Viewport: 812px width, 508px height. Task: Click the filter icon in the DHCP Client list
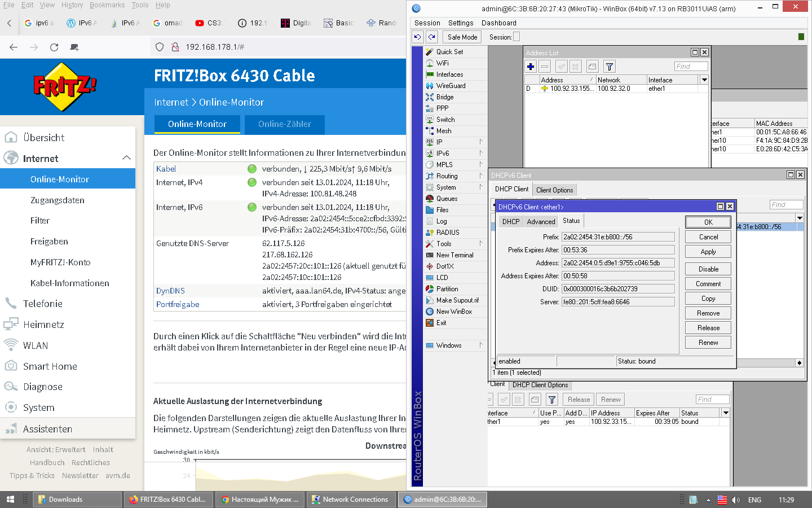(552, 400)
